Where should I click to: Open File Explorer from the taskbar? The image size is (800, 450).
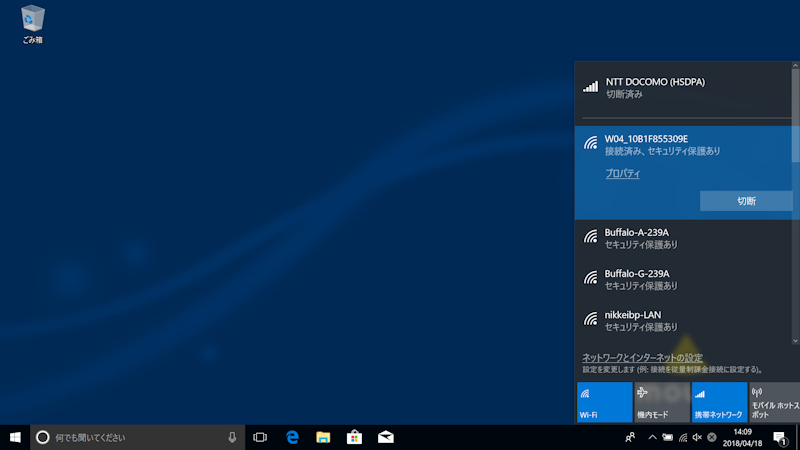click(323, 437)
